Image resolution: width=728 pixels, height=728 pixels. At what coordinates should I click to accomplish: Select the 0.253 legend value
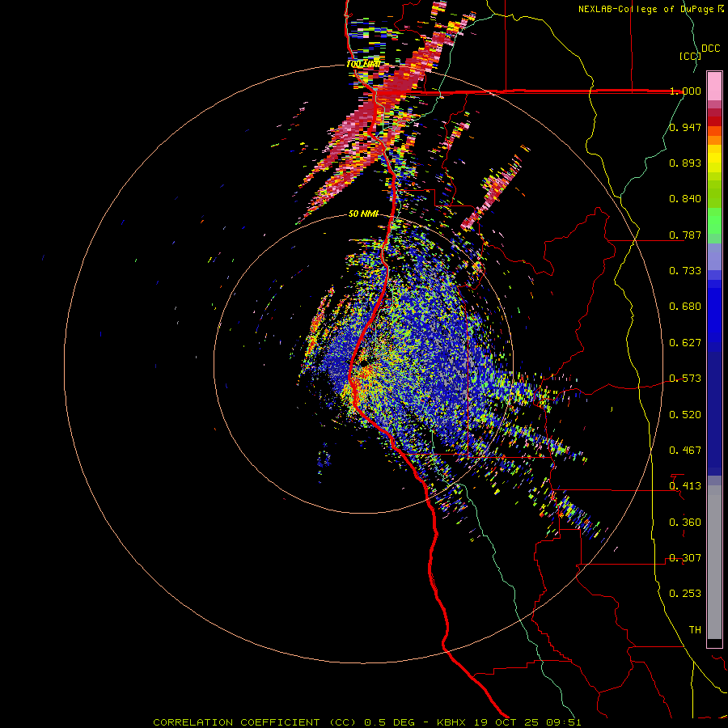click(685, 594)
